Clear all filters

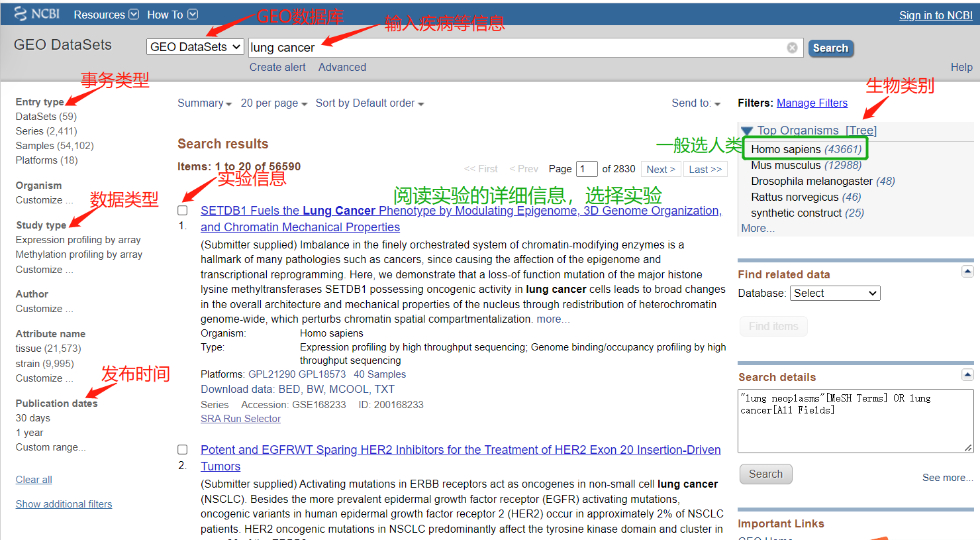pyautogui.click(x=33, y=479)
